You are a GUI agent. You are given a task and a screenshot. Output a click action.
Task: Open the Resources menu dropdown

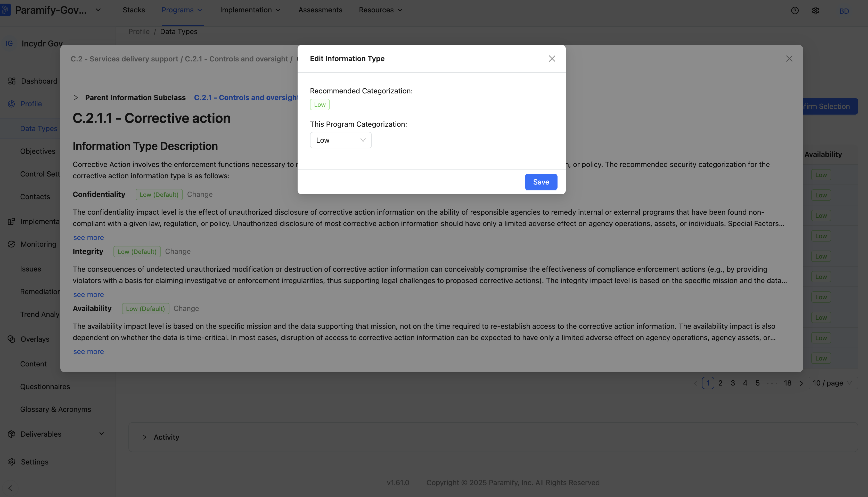[381, 10]
